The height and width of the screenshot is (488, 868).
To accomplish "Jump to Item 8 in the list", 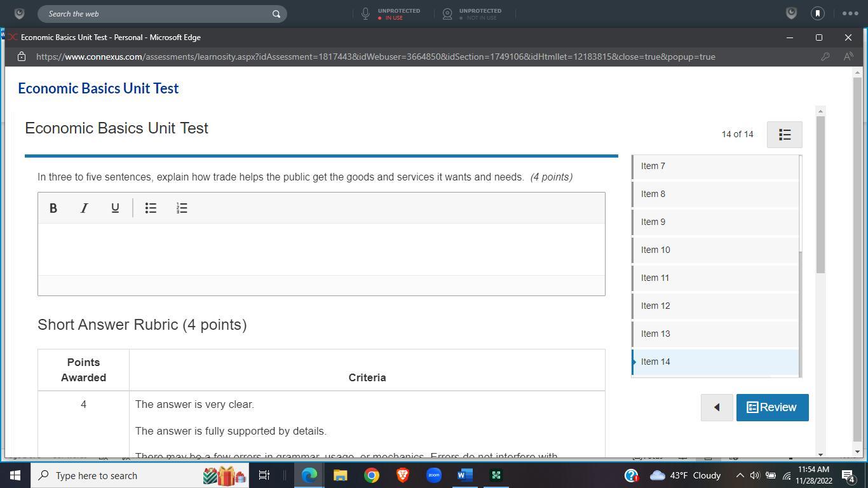I will pyautogui.click(x=715, y=194).
